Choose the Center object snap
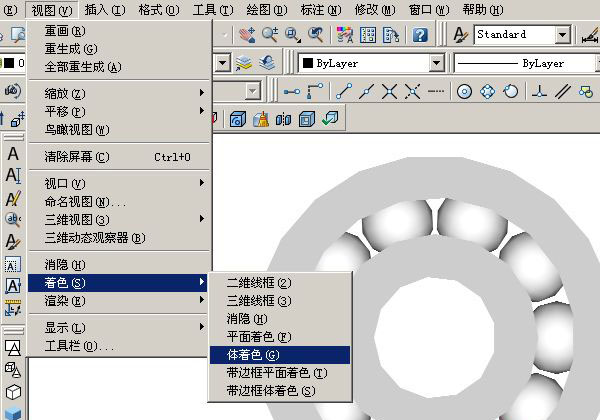 464,91
